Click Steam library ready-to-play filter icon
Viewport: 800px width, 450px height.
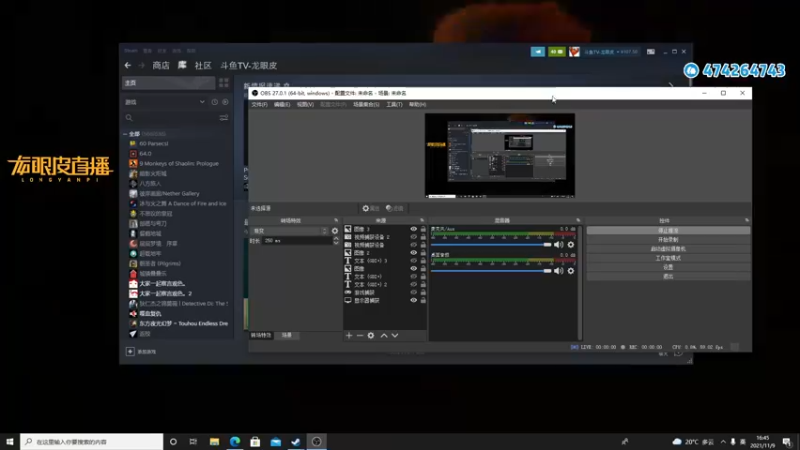pos(225,102)
